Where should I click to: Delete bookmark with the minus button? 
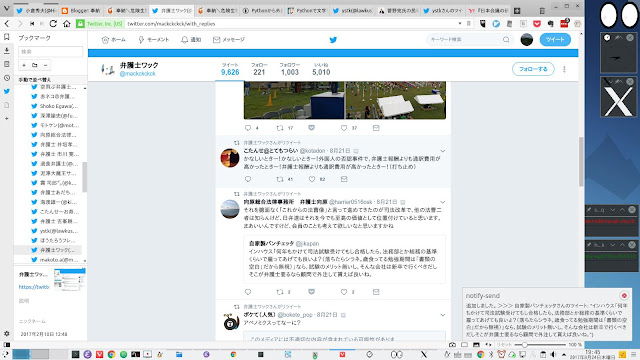tap(45, 65)
